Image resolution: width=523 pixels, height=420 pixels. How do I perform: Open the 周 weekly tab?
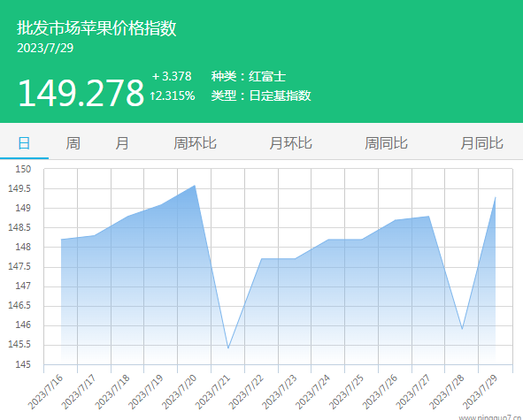pos(73,143)
